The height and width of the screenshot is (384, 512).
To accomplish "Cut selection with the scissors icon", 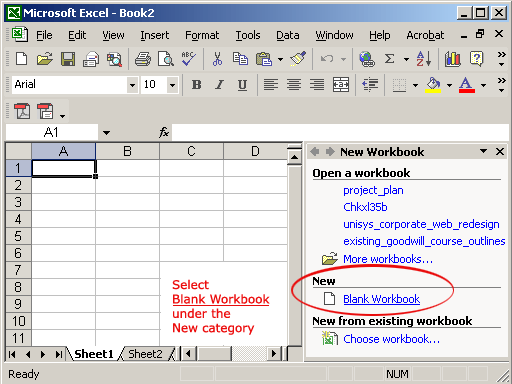I will (x=217, y=59).
